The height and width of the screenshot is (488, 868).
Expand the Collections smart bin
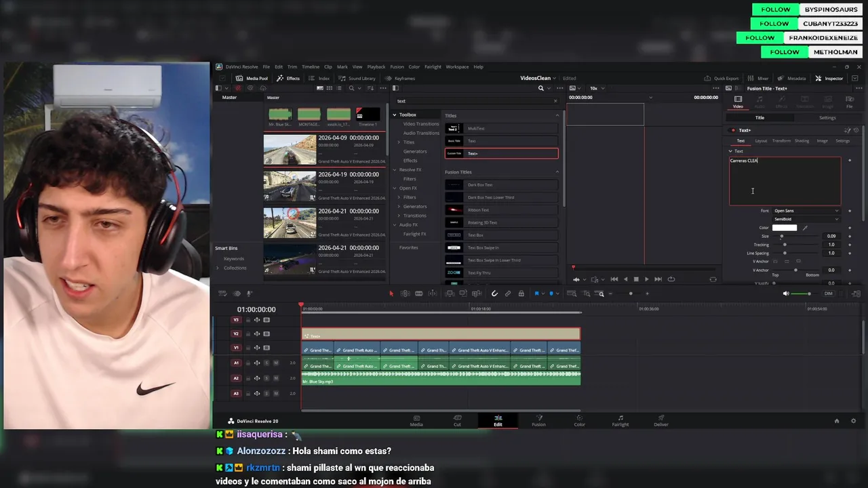coord(218,268)
